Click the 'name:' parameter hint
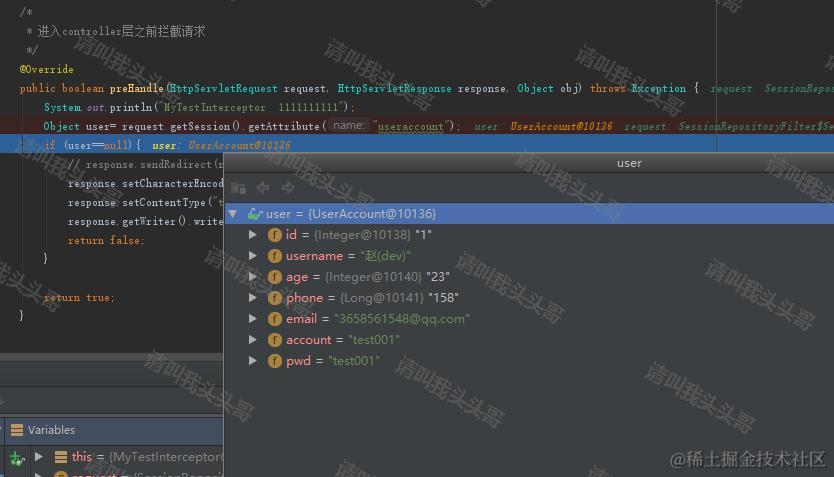This screenshot has height=477, width=834. (348, 125)
